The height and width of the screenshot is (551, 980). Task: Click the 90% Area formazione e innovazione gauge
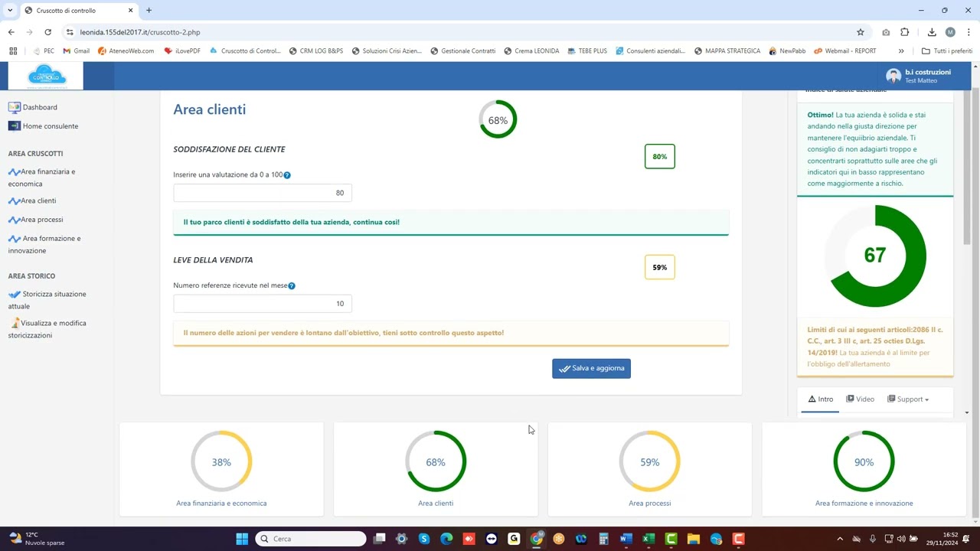tap(864, 462)
